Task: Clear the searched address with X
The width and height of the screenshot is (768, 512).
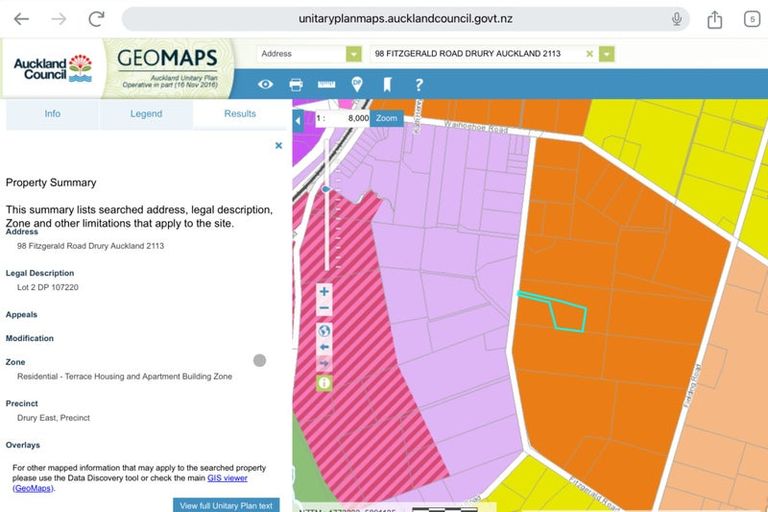Action: tap(589, 54)
